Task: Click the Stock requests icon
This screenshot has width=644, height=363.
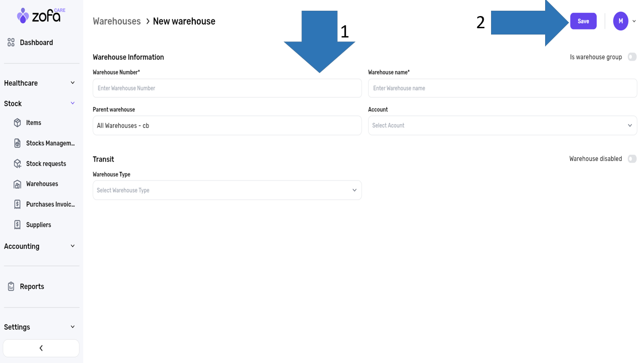Action: pos(18,163)
